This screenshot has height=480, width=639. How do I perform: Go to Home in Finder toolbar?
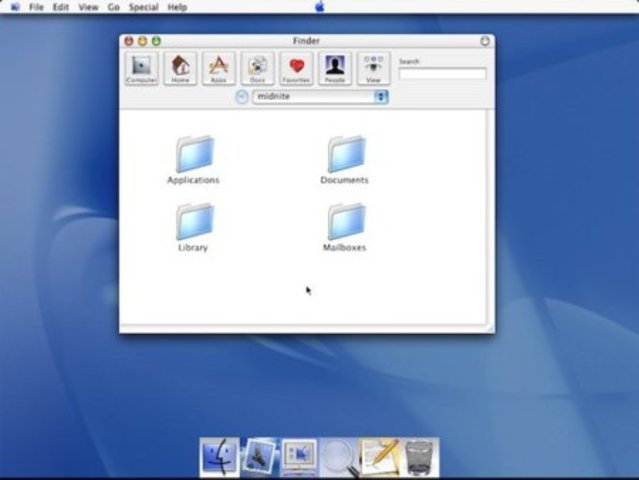[180, 68]
